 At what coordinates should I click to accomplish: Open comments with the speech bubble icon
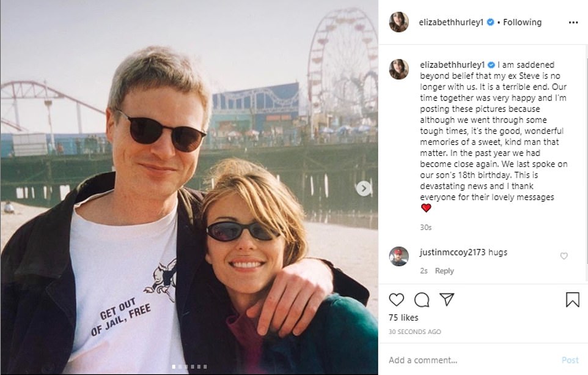(x=422, y=299)
